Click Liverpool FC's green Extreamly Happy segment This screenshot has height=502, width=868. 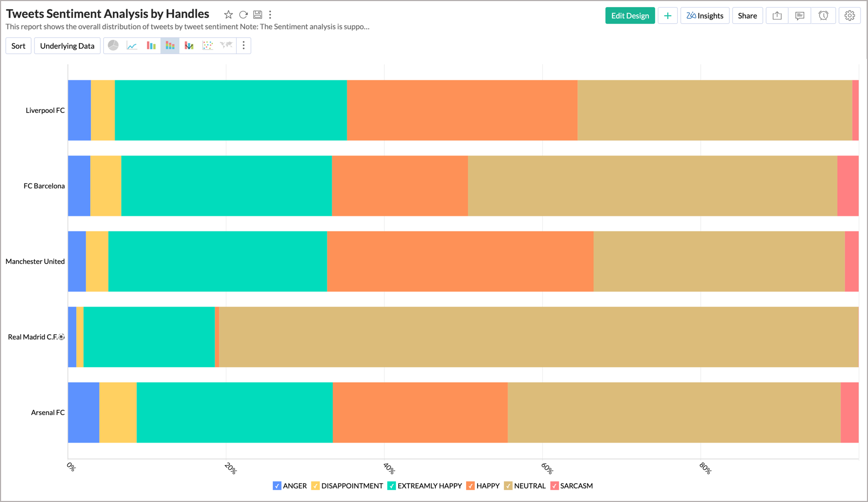[231, 110]
